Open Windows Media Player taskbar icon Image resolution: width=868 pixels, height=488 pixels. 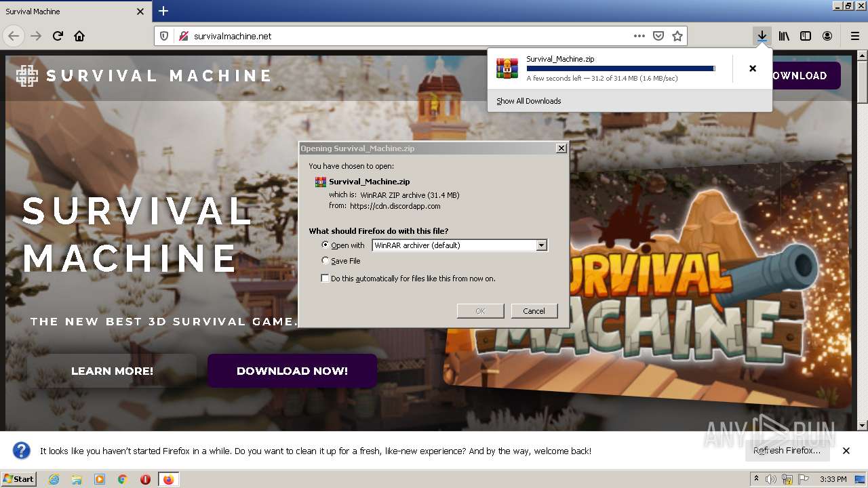pos(100,479)
